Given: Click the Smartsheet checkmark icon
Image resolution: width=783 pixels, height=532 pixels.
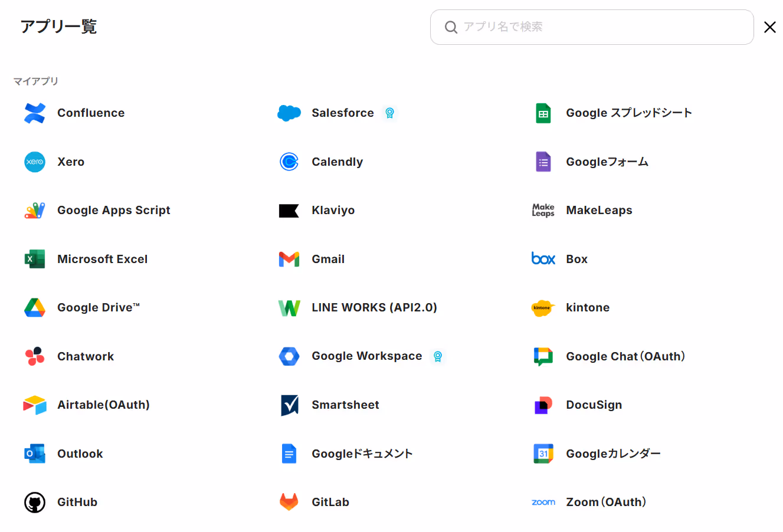Looking at the screenshot, I should click(289, 405).
